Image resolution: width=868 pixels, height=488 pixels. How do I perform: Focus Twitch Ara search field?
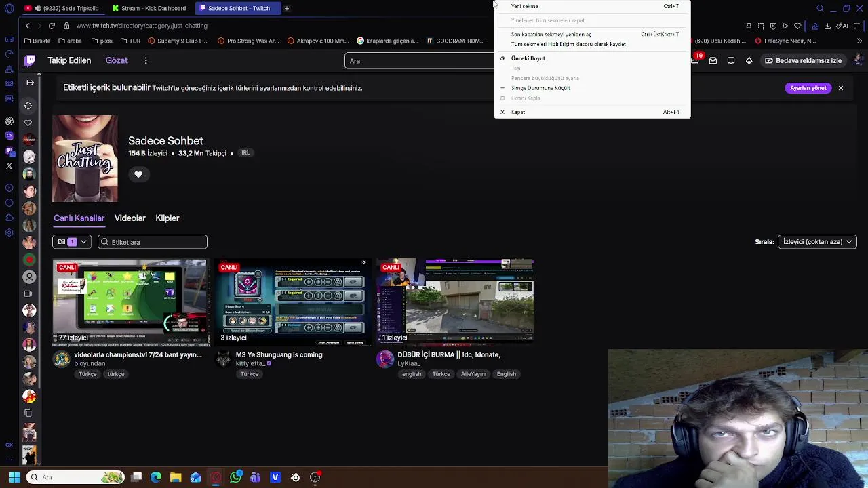(420, 60)
